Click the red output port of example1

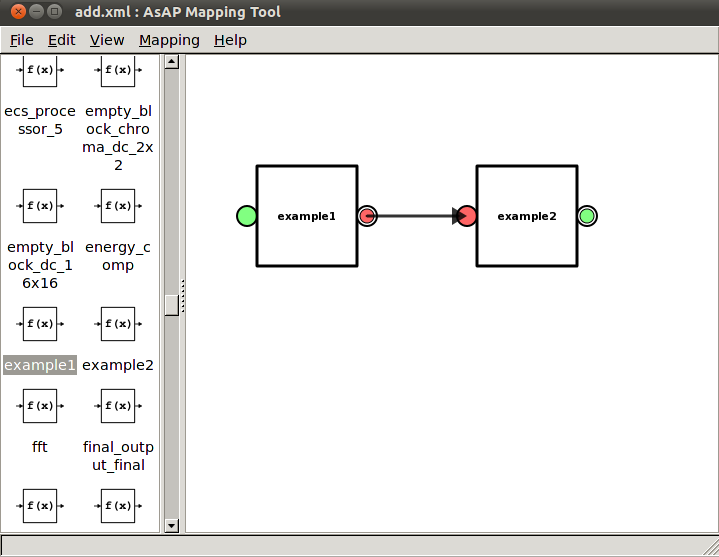point(367,216)
